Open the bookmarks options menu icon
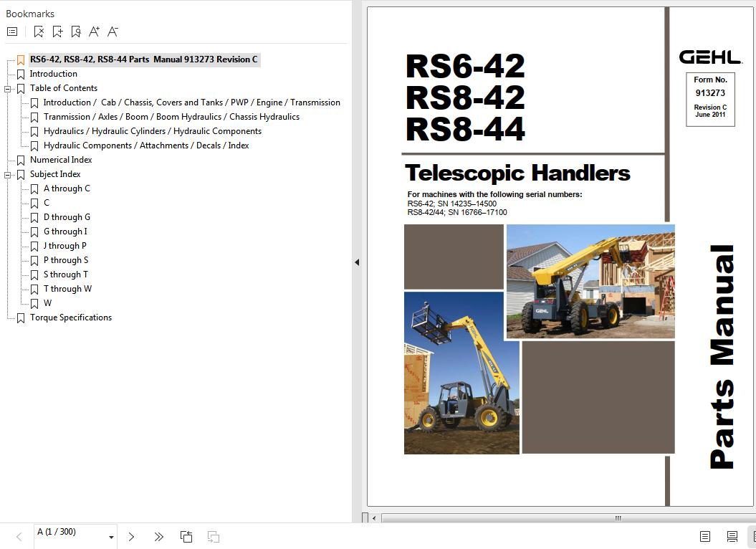Image resolution: width=756 pixels, height=549 pixels. pyautogui.click(x=12, y=32)
